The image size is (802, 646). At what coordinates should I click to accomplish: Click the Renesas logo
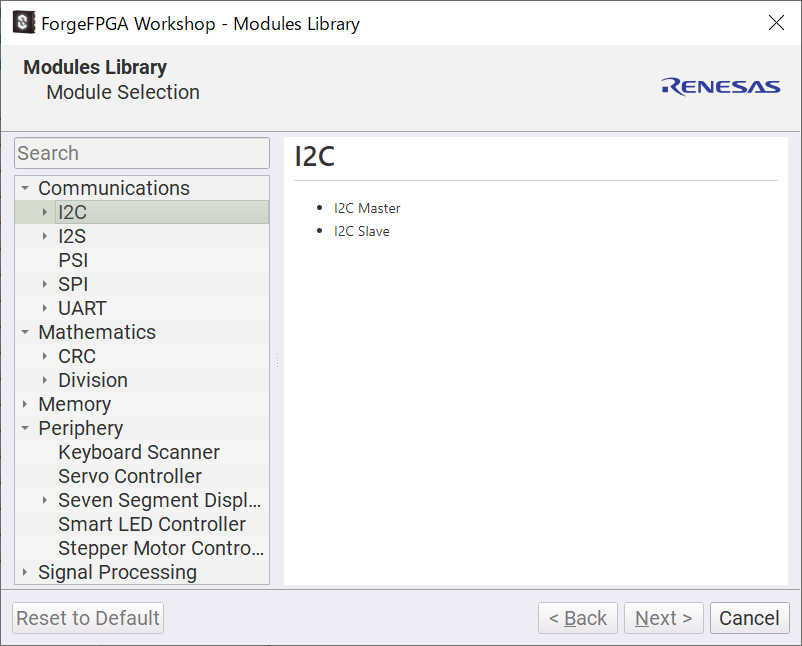720,87
